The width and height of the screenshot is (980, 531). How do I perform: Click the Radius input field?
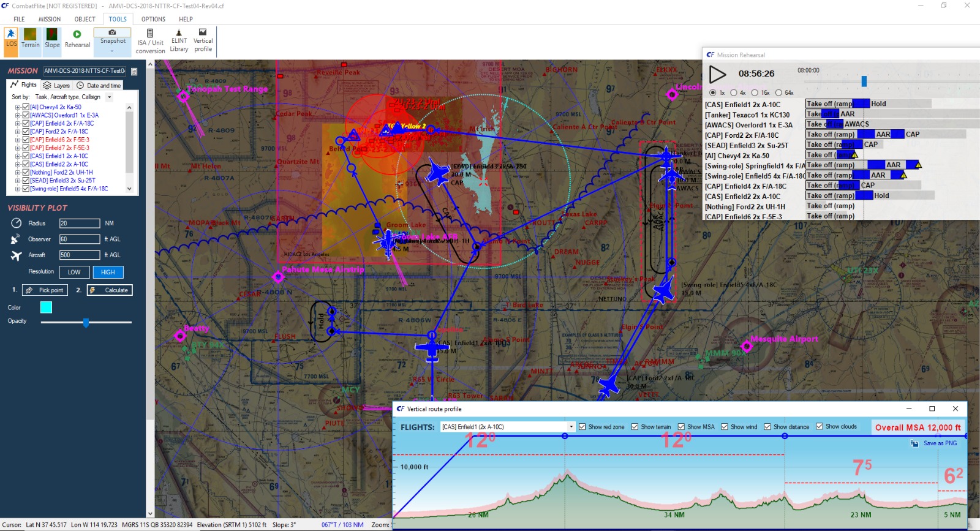point(80,224)
